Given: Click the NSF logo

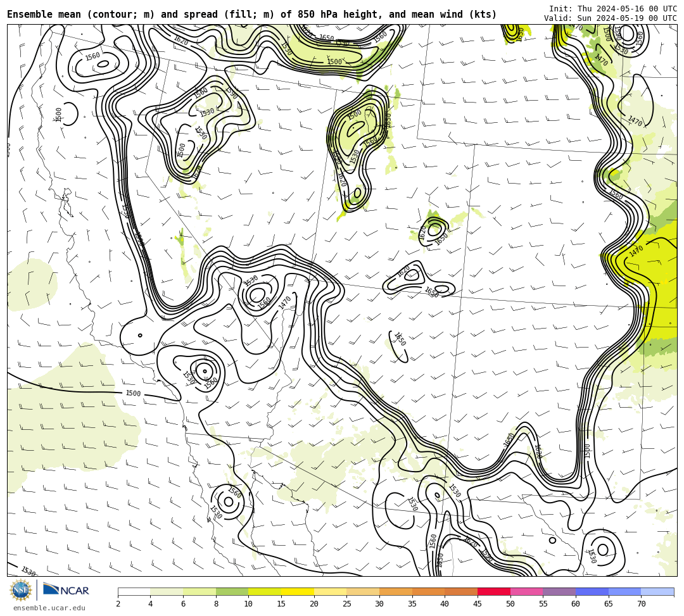Looking at the screenshot, I should coord(21,590).
